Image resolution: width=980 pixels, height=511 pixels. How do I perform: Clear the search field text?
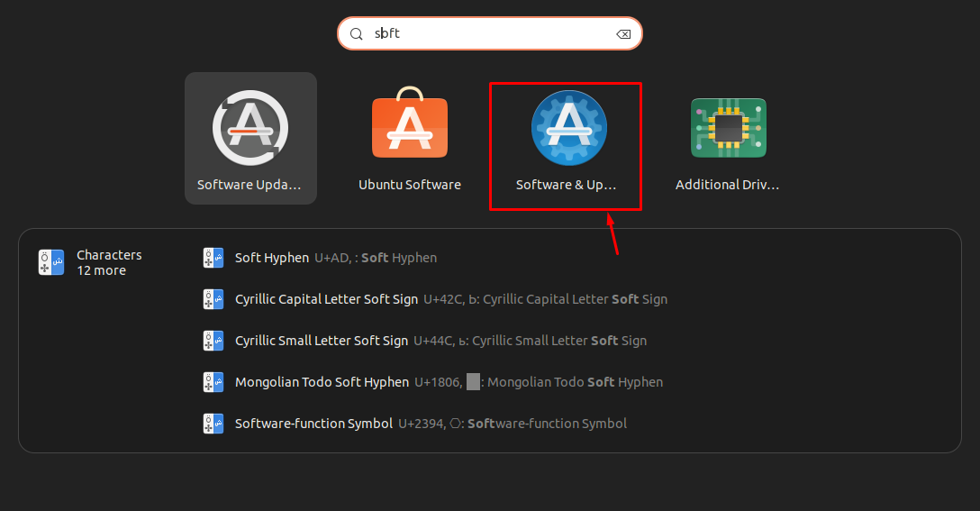click(623, 33)
